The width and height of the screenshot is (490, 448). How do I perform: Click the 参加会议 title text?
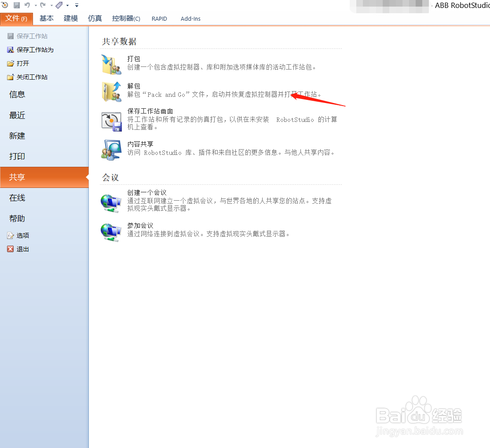[x=140, y=226]
